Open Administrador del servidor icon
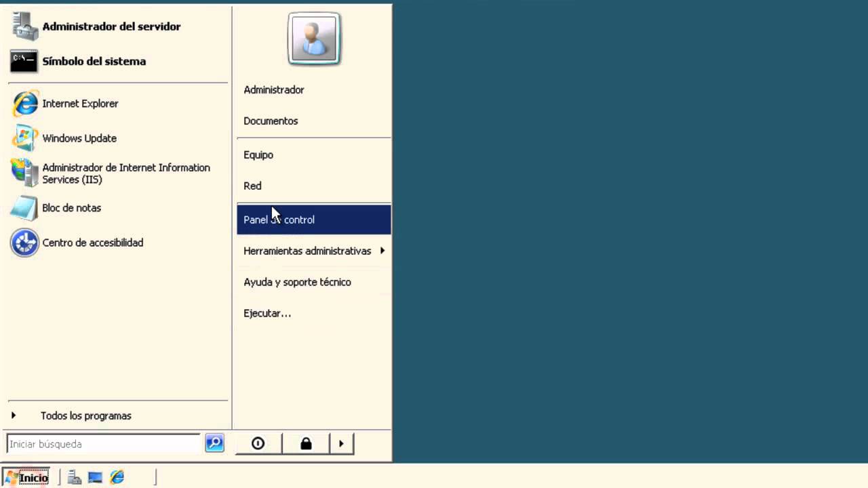The image size is (868, 488). [25, 26]
